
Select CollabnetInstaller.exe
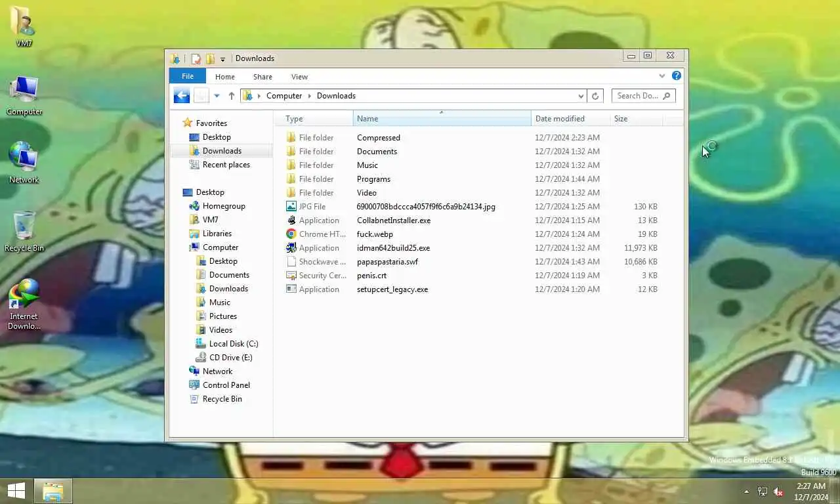(394, 220)
